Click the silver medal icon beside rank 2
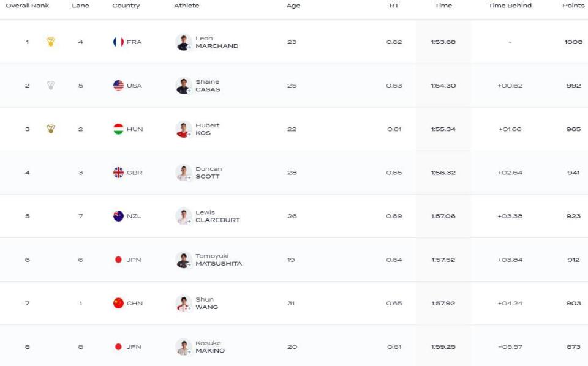The image size is (588, 366). (51, 86)
